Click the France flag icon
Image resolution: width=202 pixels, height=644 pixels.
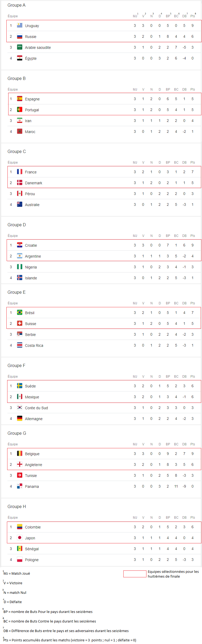pyautogui.click(x=20, y=172)
